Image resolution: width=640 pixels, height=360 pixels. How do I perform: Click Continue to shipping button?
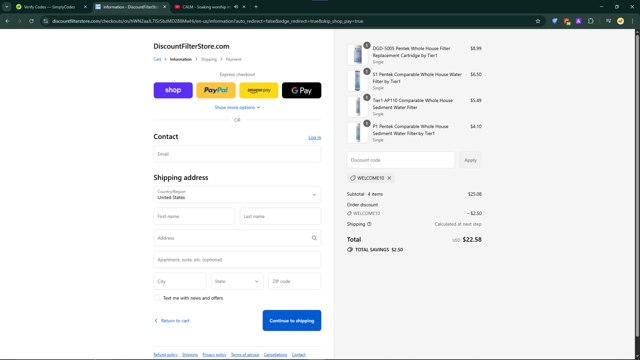tap(292, 320)
